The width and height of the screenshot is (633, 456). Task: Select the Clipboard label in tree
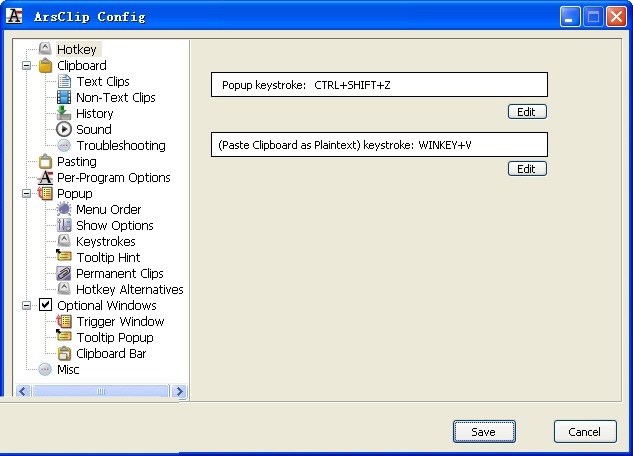click(x=82, y=65)
